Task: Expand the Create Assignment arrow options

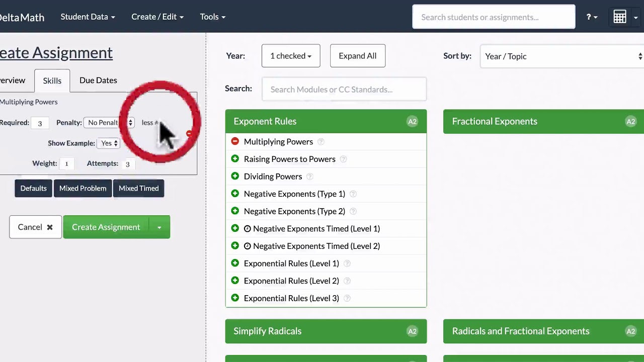Action: 159,227
